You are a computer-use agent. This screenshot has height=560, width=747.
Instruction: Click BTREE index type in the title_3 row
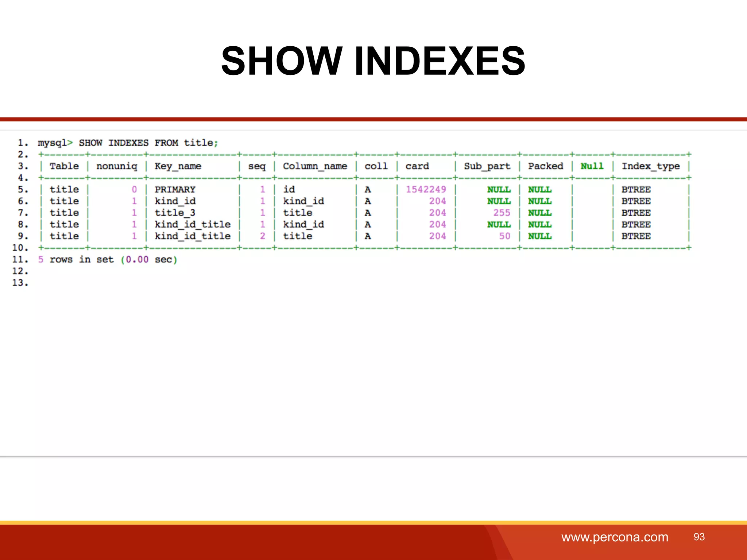pyautogui.click(x=636, y=213)
